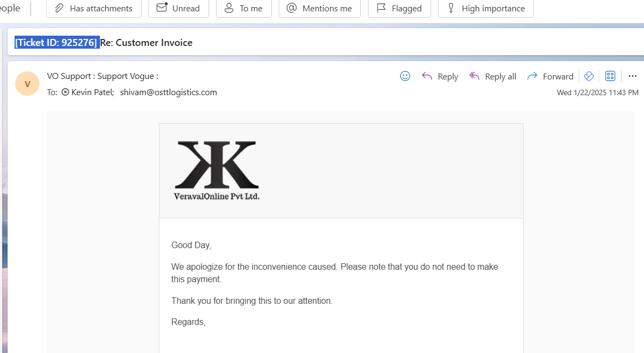Click recipient shivam@osttlogistics.com

(x=169, y=92)
